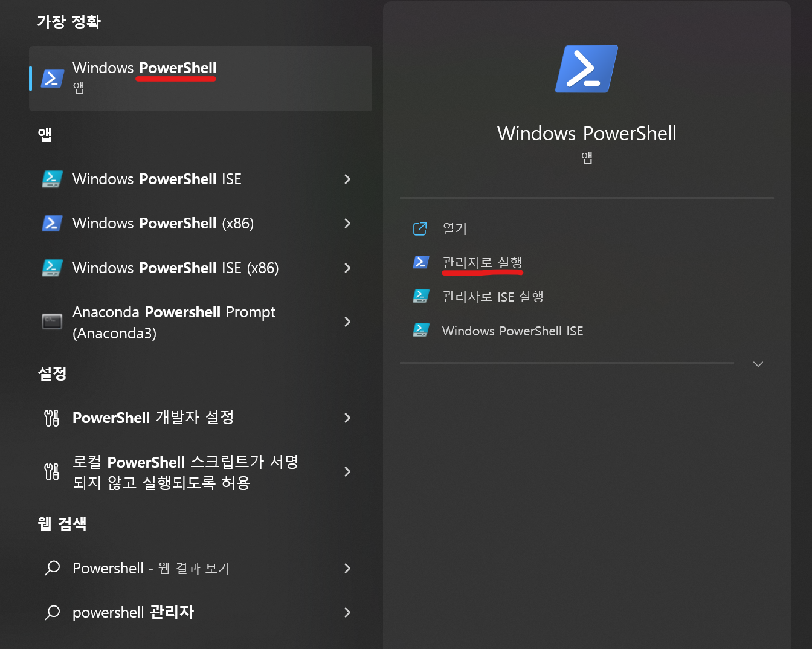Image resolution: width=812 pixels, height=649 pixels.
Task: Expand Anaconda Powershell Prompt chevron
Action: click(x=347, y=321)
